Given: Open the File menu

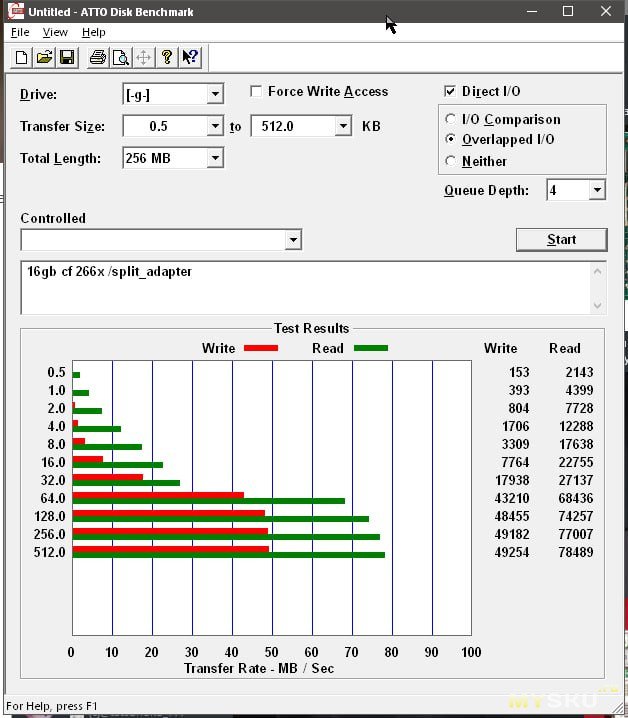Looking at the screenshot, I should pos(20,33).
